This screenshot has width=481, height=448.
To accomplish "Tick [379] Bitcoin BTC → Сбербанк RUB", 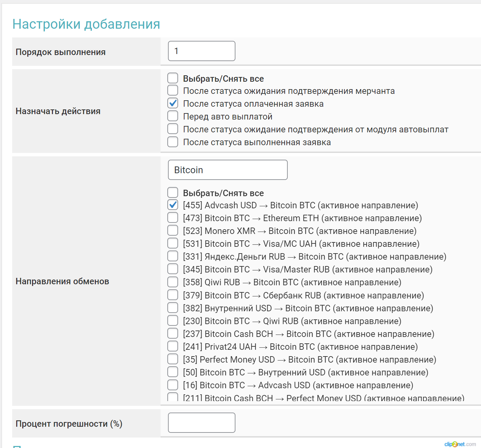I will point(173,295).
